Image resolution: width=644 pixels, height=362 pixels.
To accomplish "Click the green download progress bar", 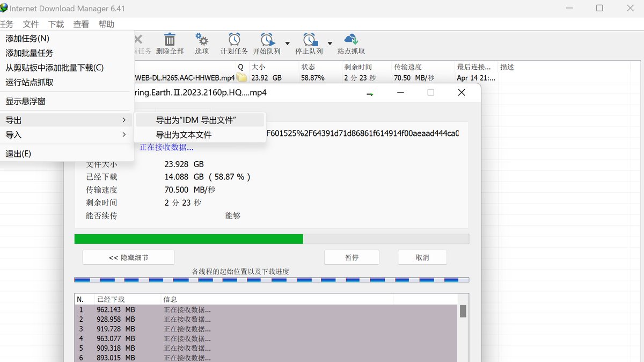I will (x=189, y=239).
